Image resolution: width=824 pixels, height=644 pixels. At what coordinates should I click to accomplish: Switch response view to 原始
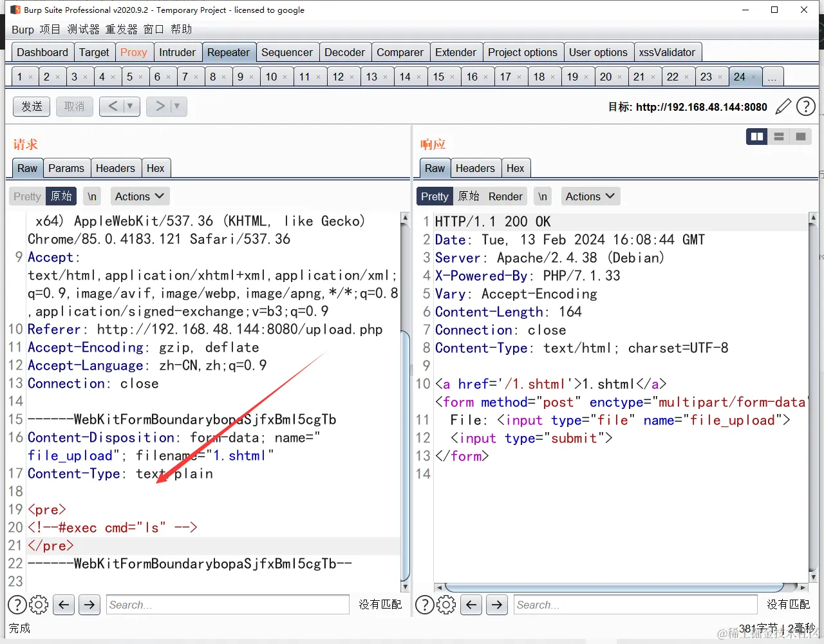[469, 196]
